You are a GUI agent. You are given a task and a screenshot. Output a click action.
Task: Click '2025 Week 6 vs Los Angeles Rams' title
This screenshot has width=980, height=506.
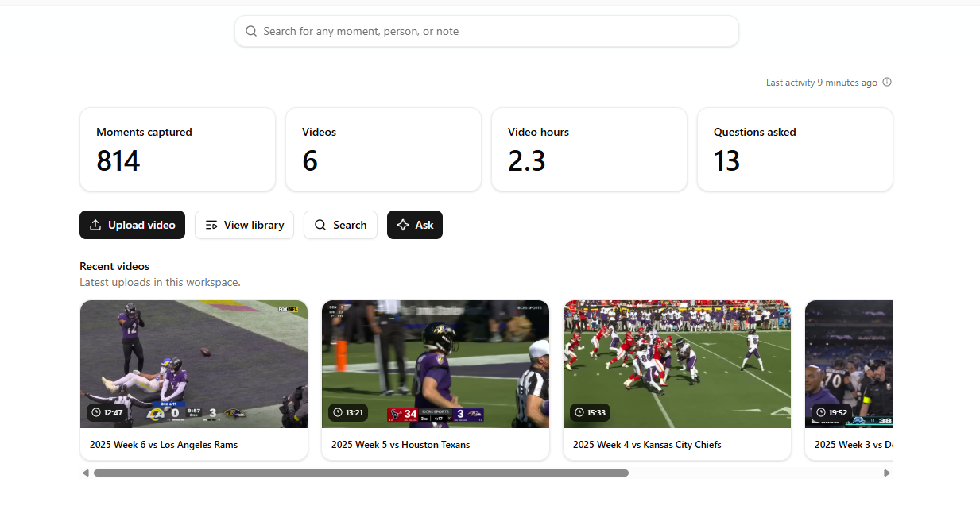pyautogui.click(x=164, y=445)
